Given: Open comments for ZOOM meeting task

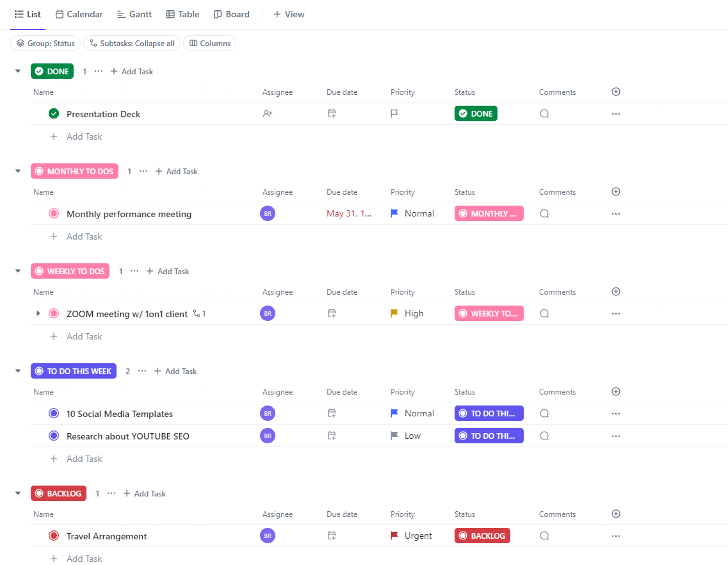Looking at the screenshot, I should coord(544,314).
